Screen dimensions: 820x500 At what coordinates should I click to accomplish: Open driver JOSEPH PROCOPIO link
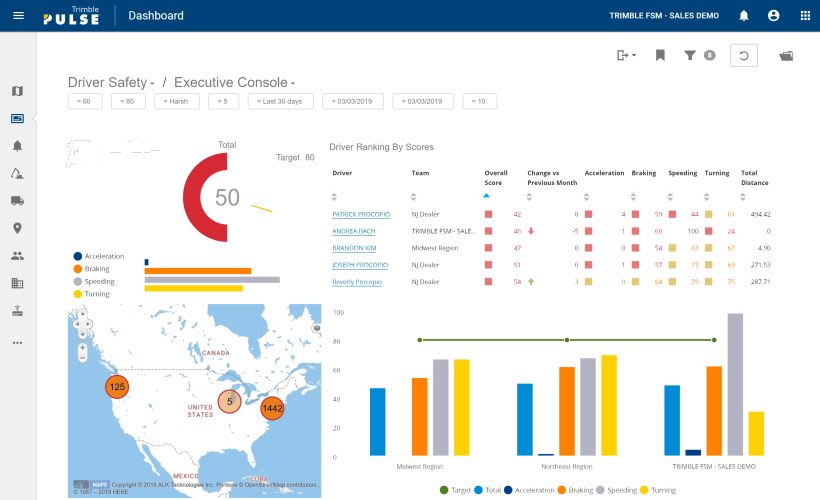tap(360, 265)
